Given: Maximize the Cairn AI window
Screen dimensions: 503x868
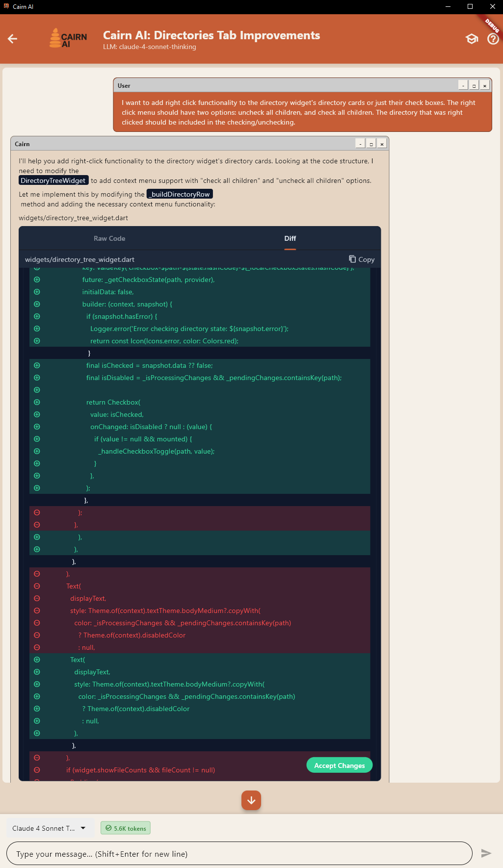Looking at the screenshot, I should [x=470, y=6].
